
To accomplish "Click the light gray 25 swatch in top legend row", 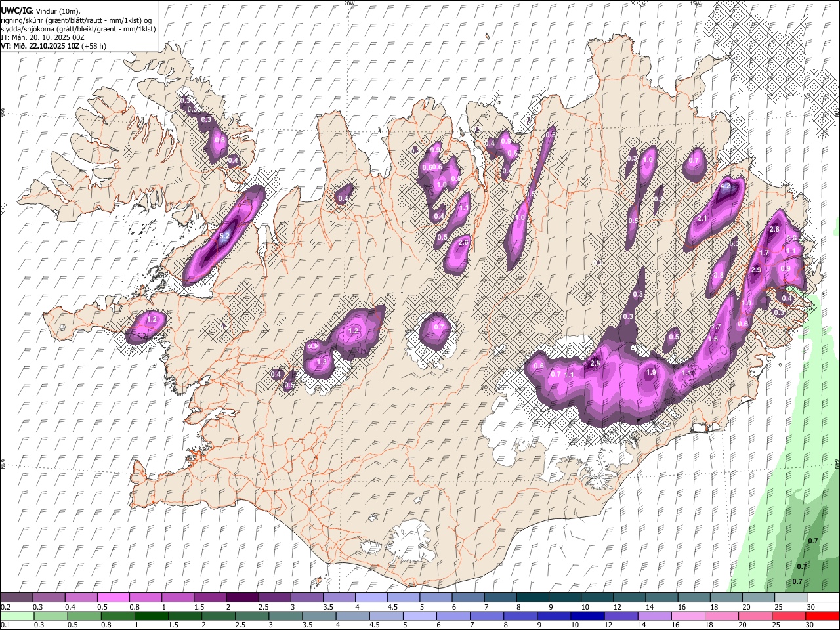I will (x=791, y=598).
